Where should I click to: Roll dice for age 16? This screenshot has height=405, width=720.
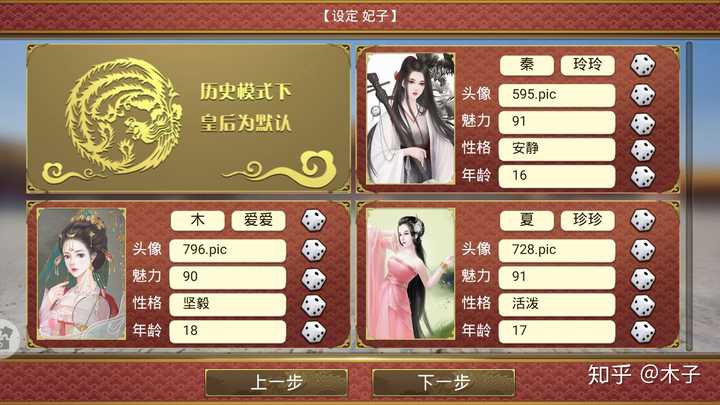point(642,176)
